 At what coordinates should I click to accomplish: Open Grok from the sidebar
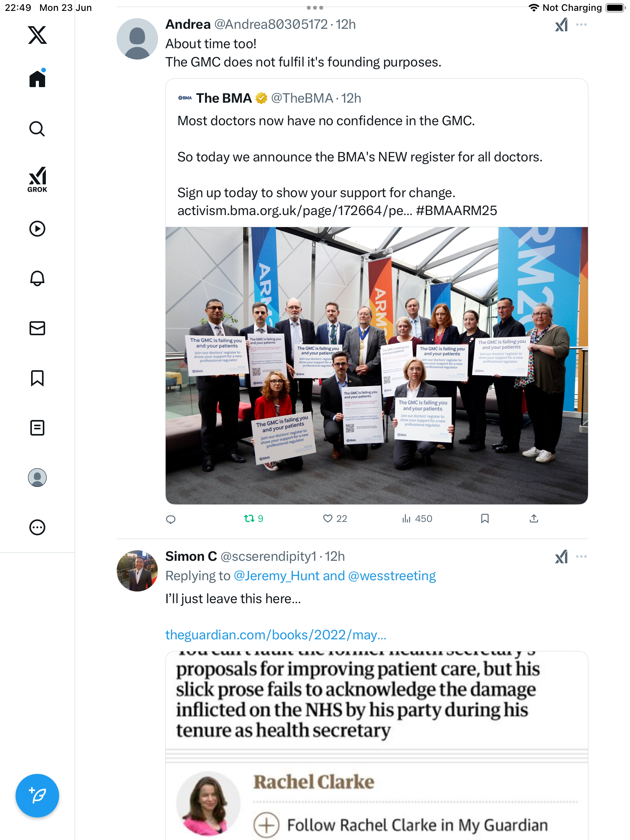coord(37,179)
